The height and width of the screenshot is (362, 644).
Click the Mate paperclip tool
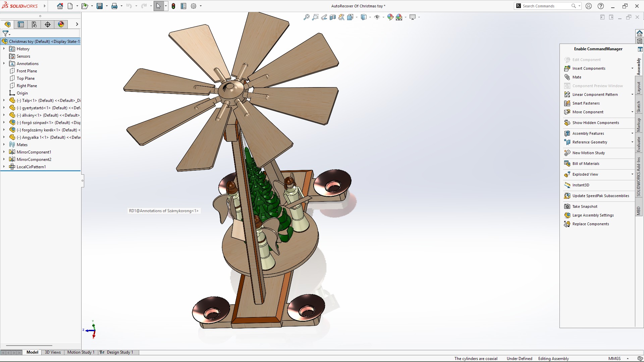(577, 77)
